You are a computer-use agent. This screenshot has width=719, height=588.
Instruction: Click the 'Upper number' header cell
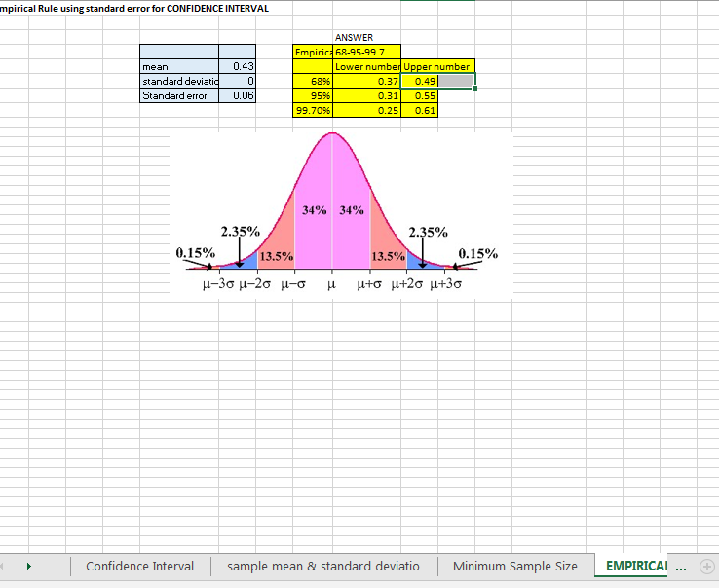(437, 66)
